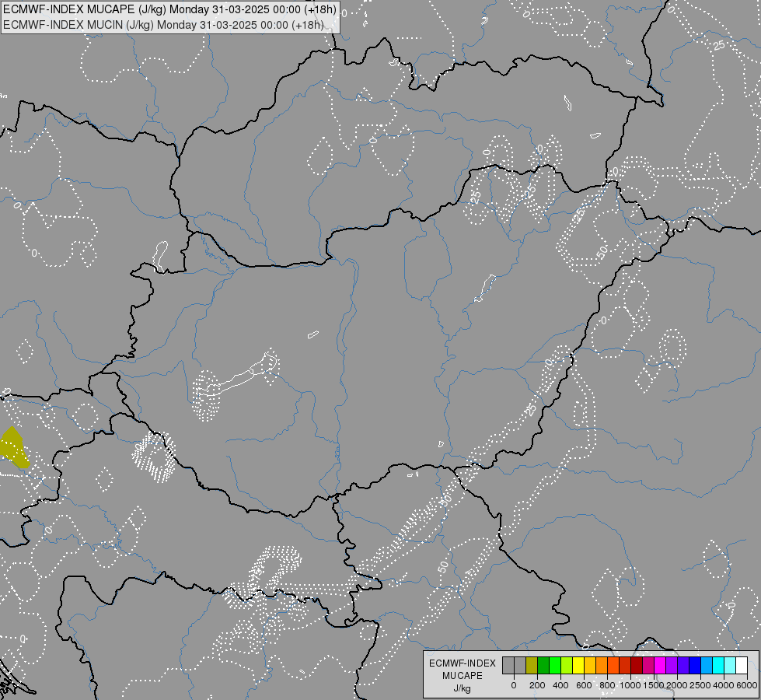The image size is (761, 700).
Task: Click the crimson-pink swatch before the 1500 tick
Action: click(648, 666)
